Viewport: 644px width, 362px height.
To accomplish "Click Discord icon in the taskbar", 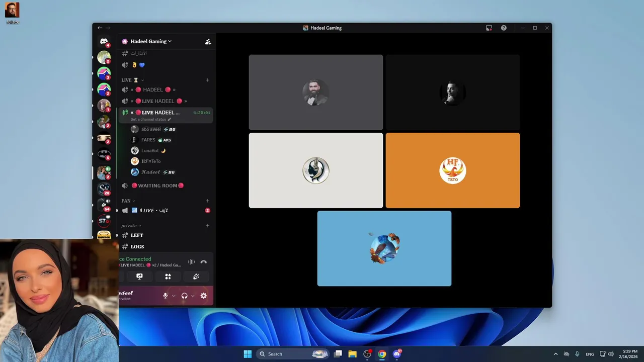I will tap(397, 354).
